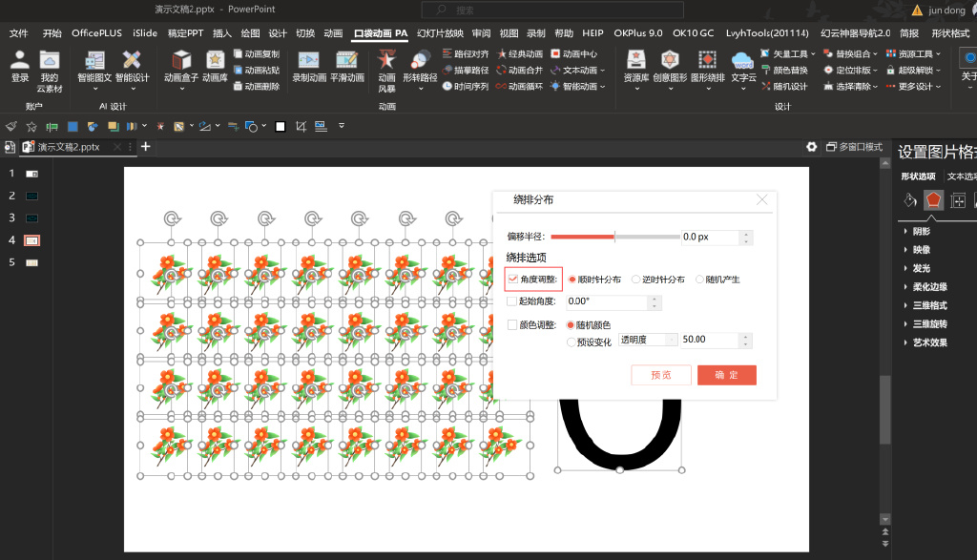Open the 透明度 dropdown
Viewport: 977px width, 560px height.
(x=648, y=340)
